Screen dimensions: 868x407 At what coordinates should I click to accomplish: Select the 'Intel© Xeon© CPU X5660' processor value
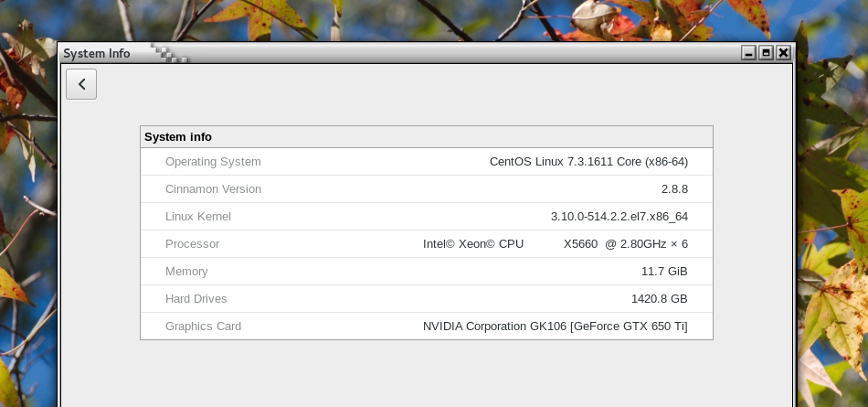pos(556,244)
